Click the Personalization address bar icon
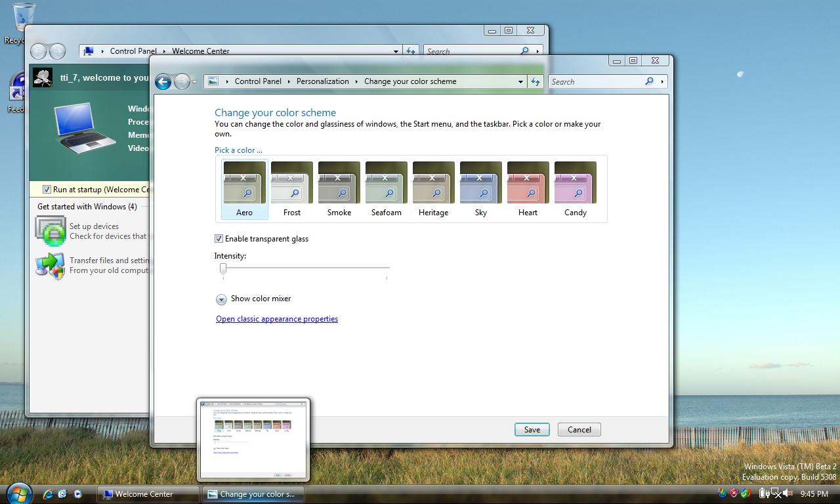840x504 pixels. click(213, 81)
